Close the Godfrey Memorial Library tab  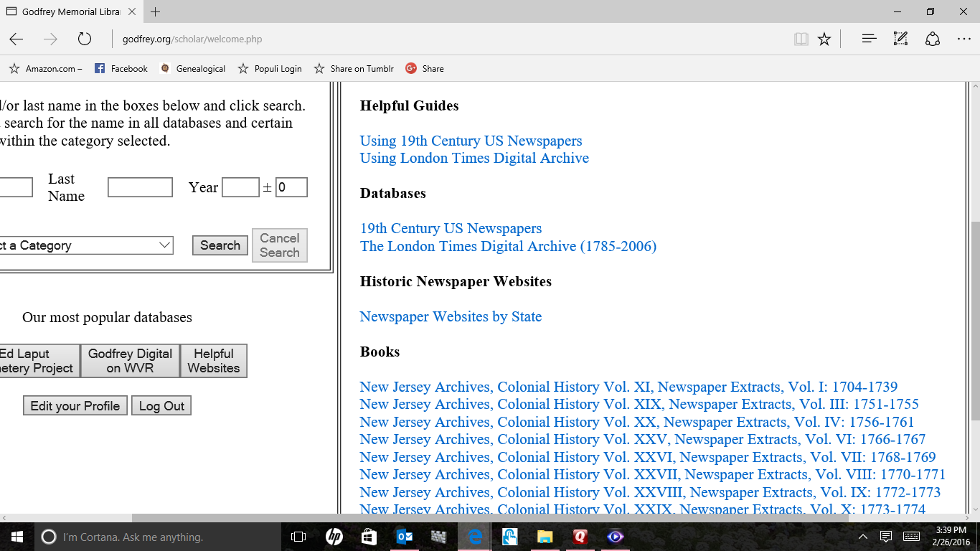pos(133,11)
